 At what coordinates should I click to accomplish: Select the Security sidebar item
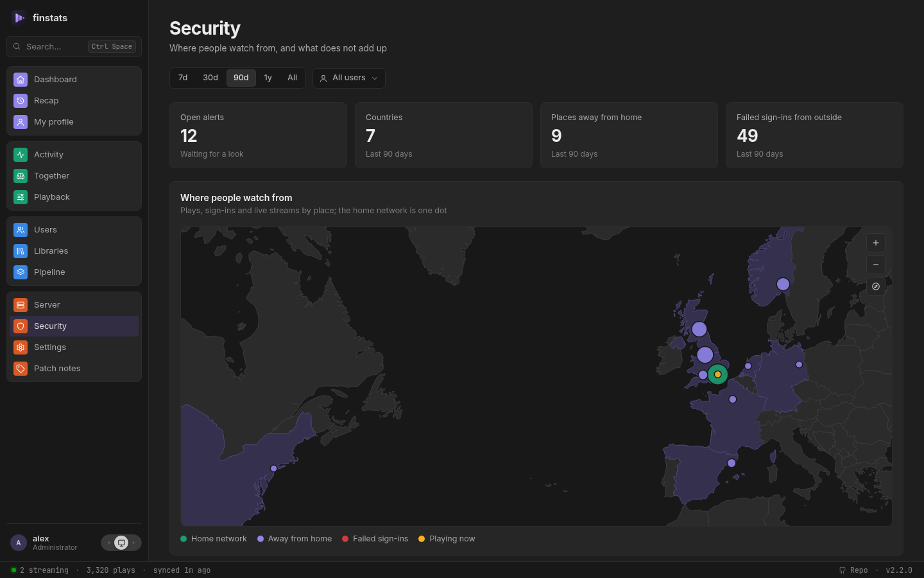point(74,326)
